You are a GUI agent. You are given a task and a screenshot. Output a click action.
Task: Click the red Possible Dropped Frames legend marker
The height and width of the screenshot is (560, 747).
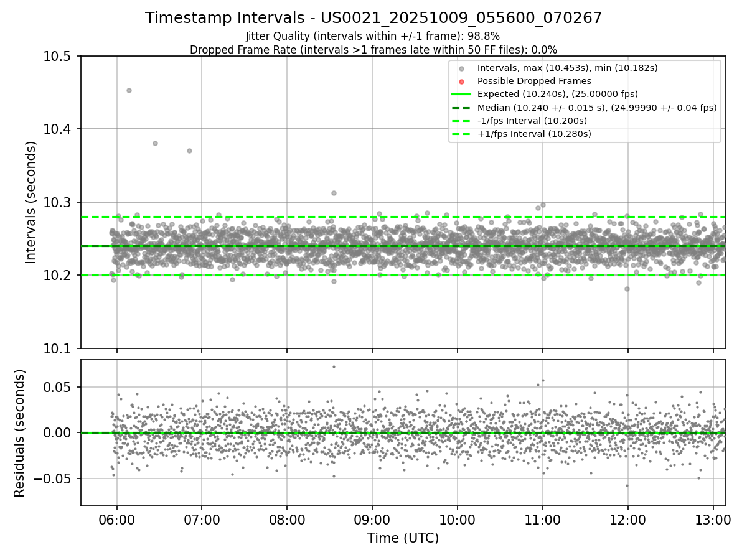pos(461,82)
